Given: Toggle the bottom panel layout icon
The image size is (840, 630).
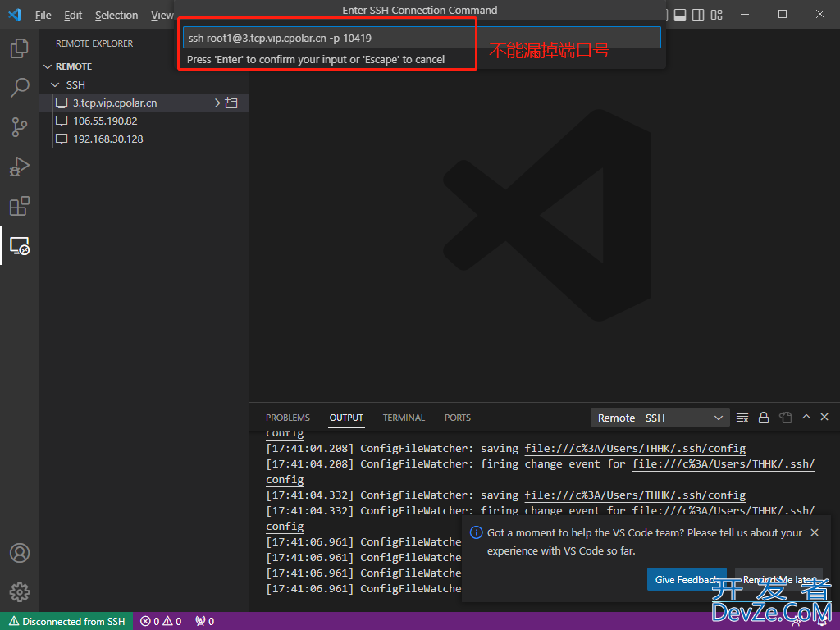Looking at the screenshot, I should (680, 15).
